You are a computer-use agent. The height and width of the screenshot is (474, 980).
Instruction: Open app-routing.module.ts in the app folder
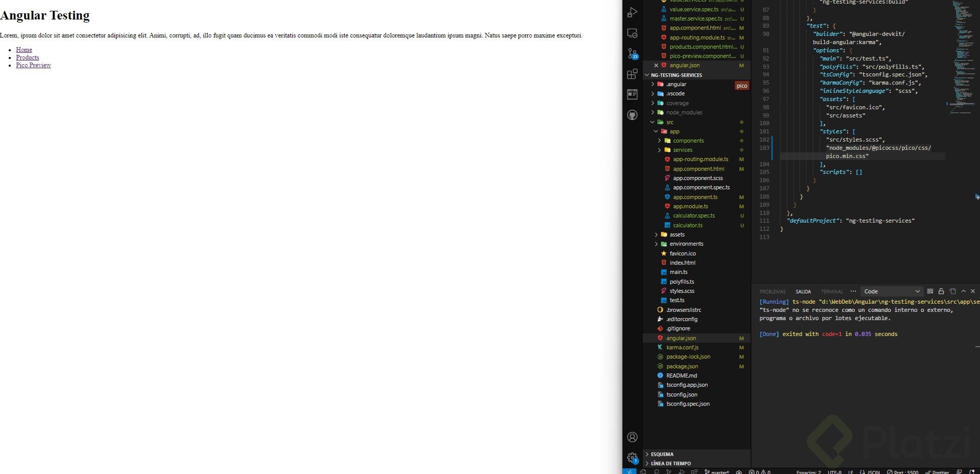[697, 159]
